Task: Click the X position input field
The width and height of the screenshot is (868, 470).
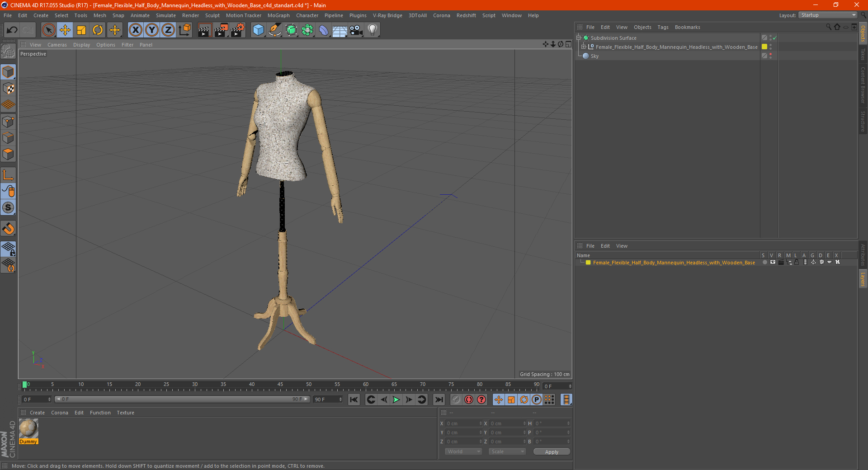Action: (x=464, y=423)
